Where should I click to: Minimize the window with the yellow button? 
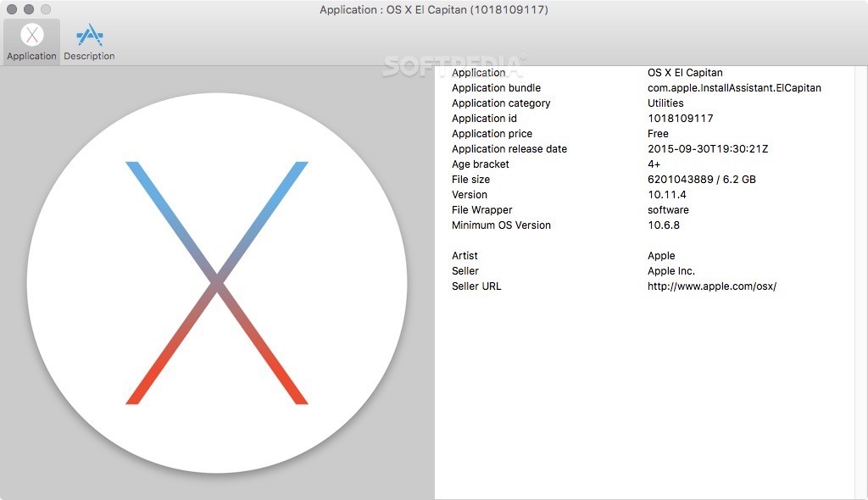click(29, 9)
